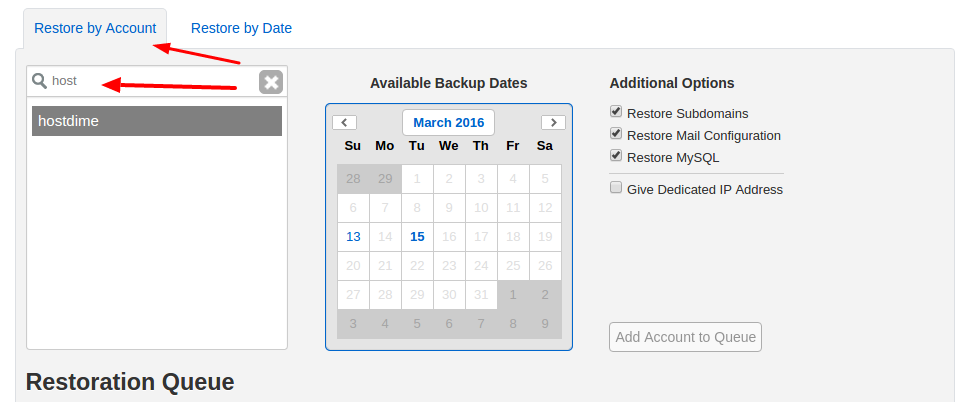The width and height of the screenshot is (972, 402).
Task: Go to previous month in calendar
Action: (344, 122)
